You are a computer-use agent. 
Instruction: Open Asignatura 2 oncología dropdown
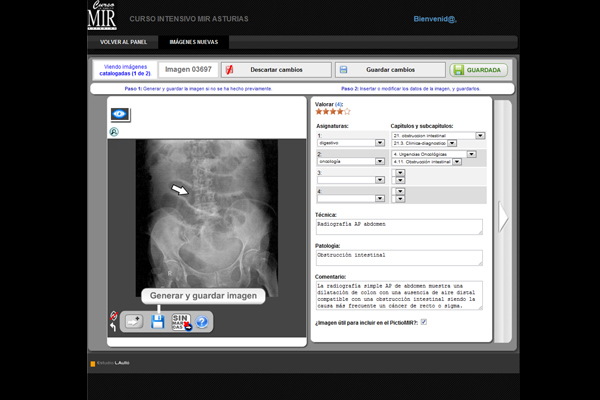pyautogui.click(x=351, y=161)
